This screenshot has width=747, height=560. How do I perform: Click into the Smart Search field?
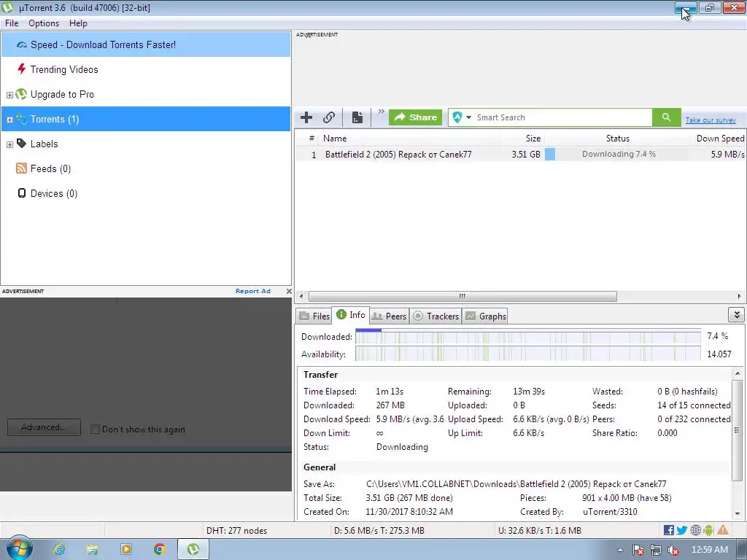click(562, 117)
